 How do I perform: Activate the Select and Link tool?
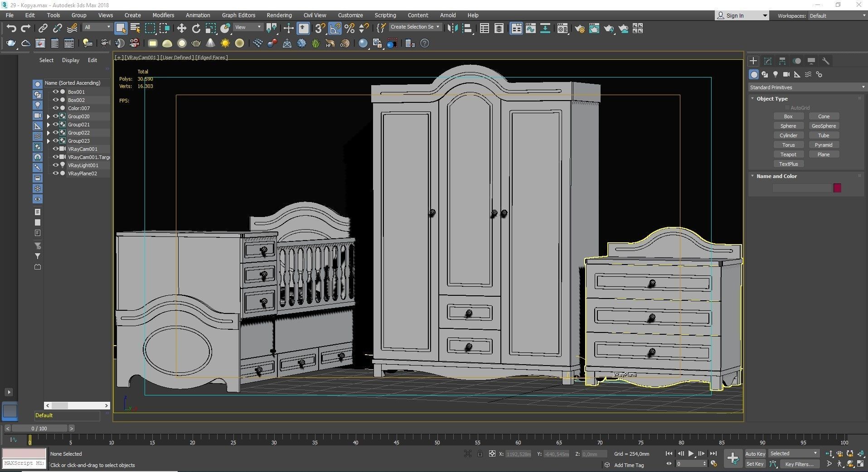(43, 29)
